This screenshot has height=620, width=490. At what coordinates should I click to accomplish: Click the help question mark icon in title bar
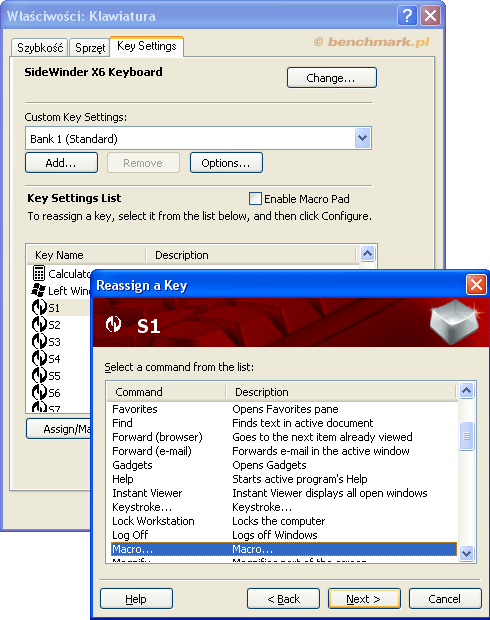[407, 16]
